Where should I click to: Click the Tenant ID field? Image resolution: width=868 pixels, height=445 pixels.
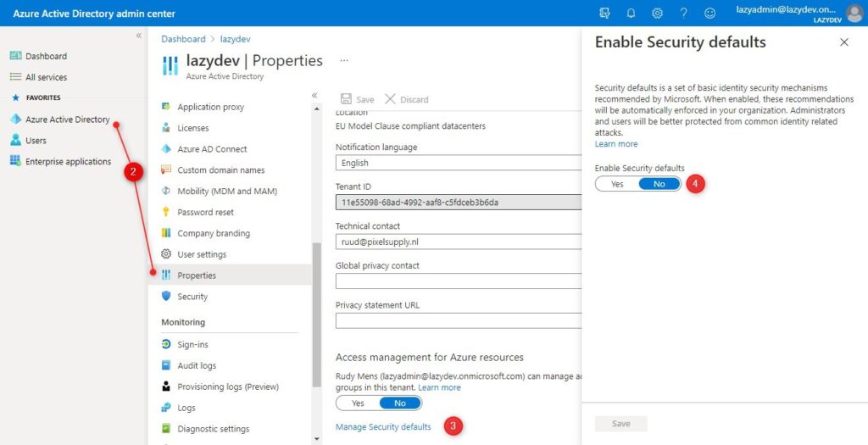(459, 202)
